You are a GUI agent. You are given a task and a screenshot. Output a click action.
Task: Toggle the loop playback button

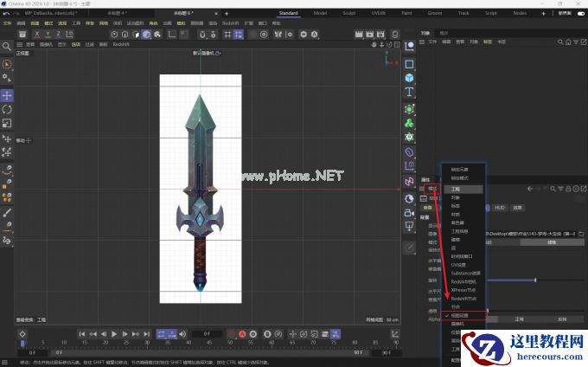161,334
